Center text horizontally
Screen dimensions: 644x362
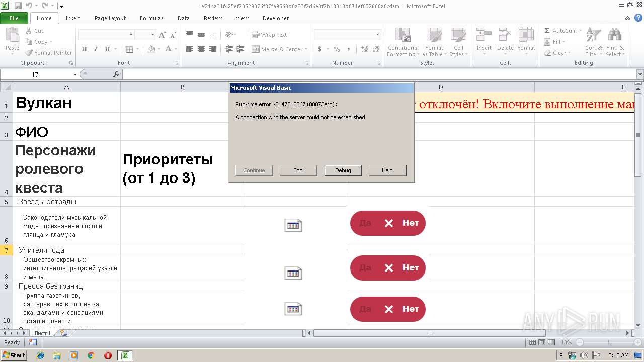pos(201,49)
